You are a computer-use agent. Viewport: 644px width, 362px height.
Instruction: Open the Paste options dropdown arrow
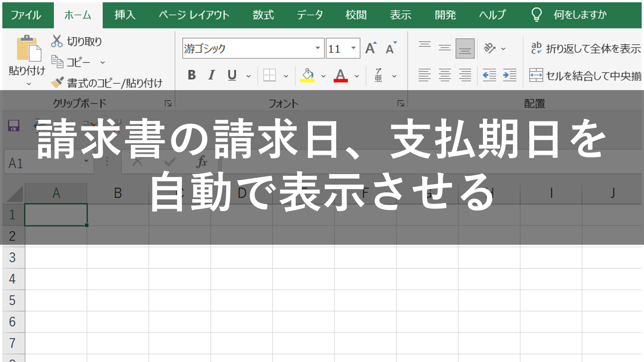click(29, 84)
